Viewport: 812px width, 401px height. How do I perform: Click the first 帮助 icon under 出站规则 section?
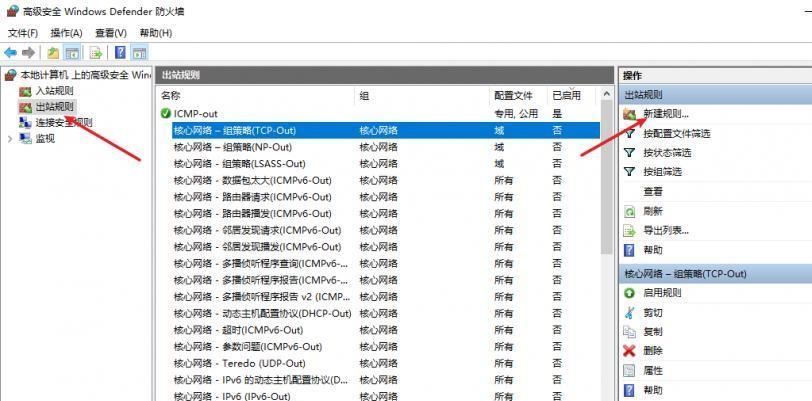click(x=629, y=250)
